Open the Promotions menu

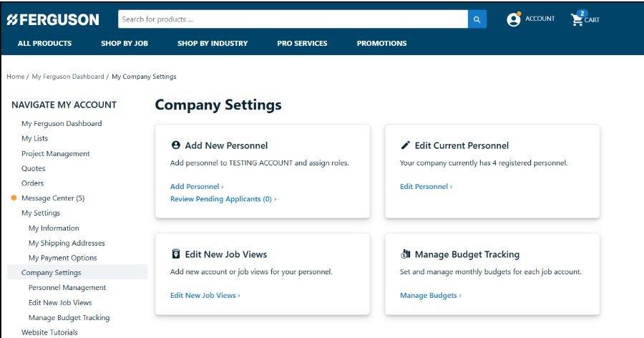pos(381,43)
